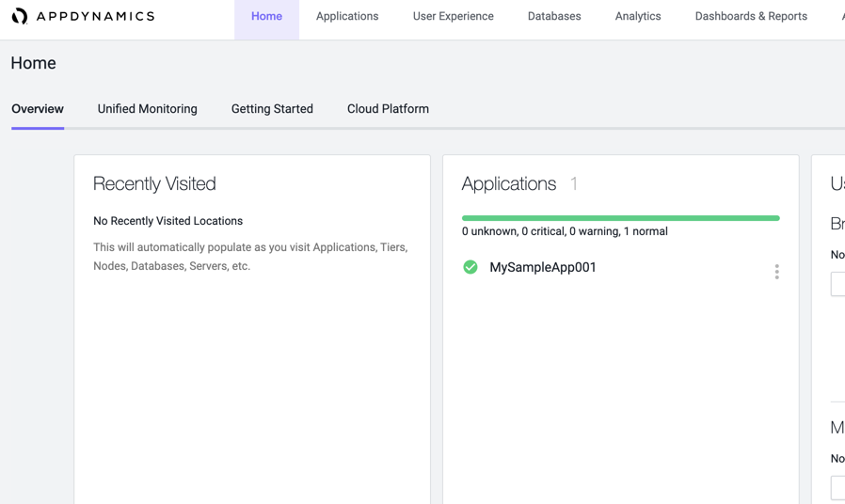The width and height of the screenshot is (845, 504).
Task: View the Cloud Platform tab
Action: point(388,109)
